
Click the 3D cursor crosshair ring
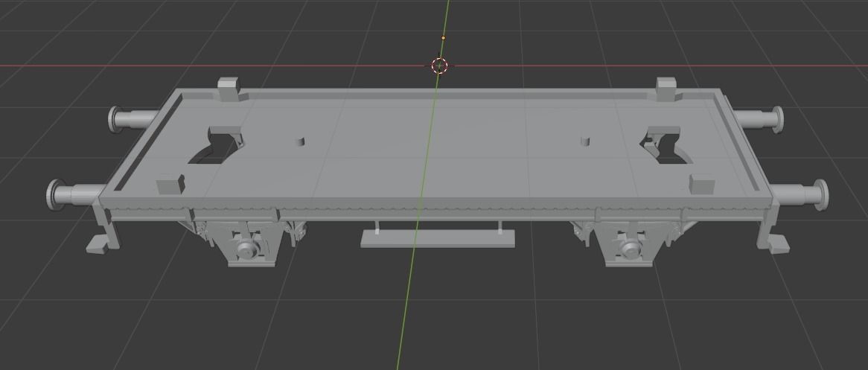[439, 66]
